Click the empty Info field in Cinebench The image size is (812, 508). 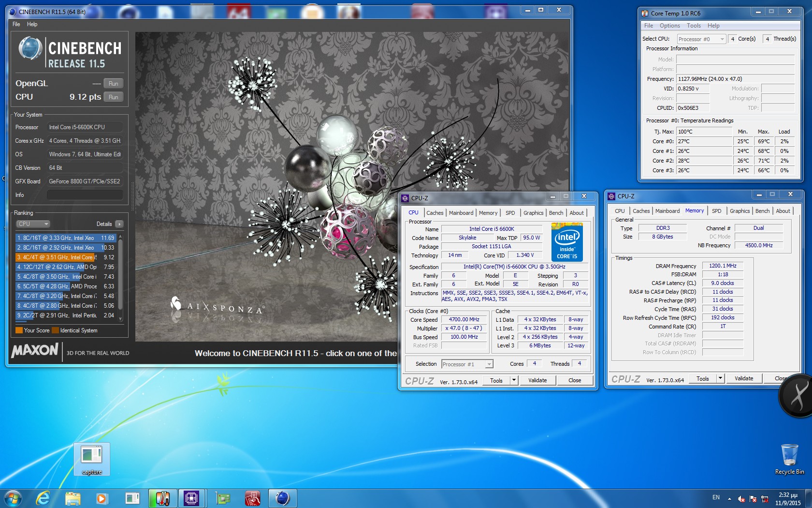click(85, 195)
